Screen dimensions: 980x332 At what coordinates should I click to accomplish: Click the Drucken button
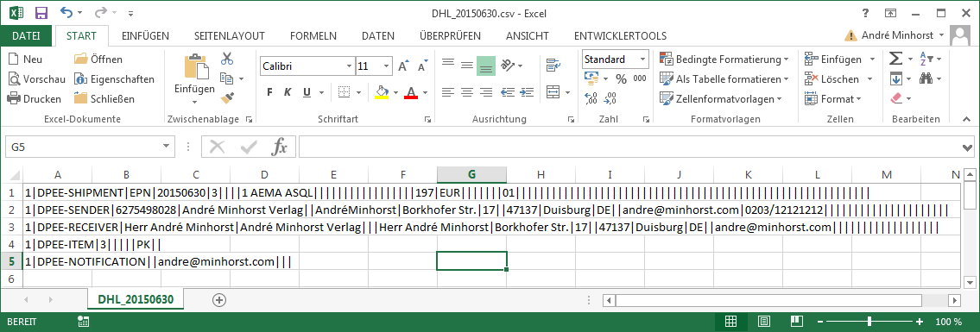tap(35, 98)
